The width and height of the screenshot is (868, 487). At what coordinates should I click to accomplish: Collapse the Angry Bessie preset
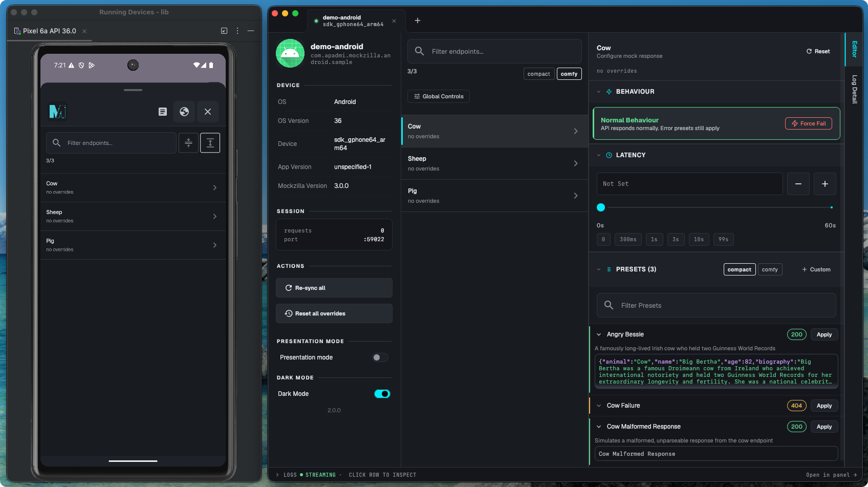click(599, 334)
